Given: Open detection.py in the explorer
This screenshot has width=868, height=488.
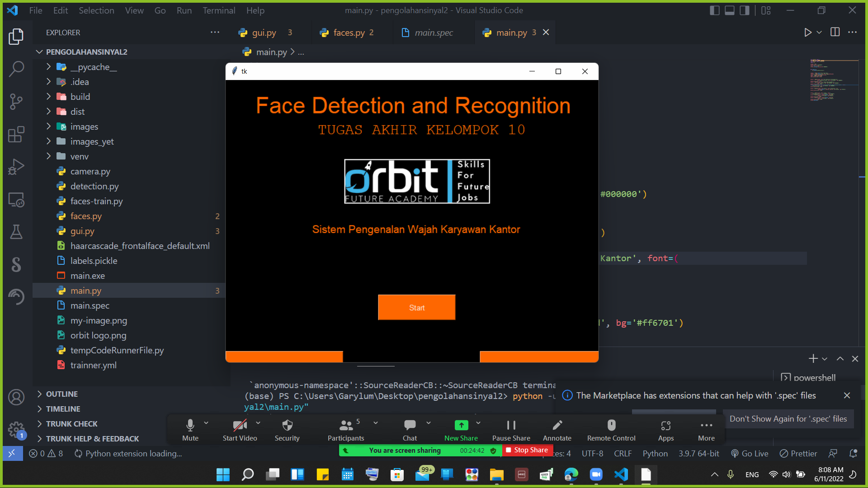Looking at the screenshot, I should (94, 186).
